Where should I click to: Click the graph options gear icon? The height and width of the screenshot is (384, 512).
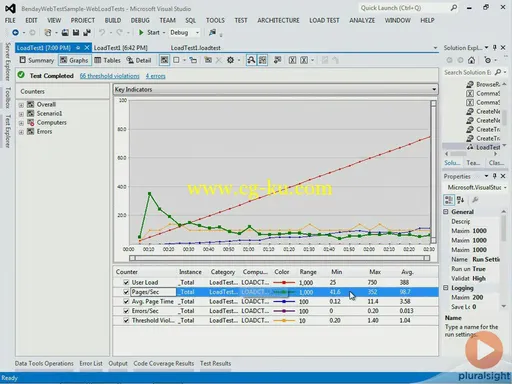click(x=230, y=60)
